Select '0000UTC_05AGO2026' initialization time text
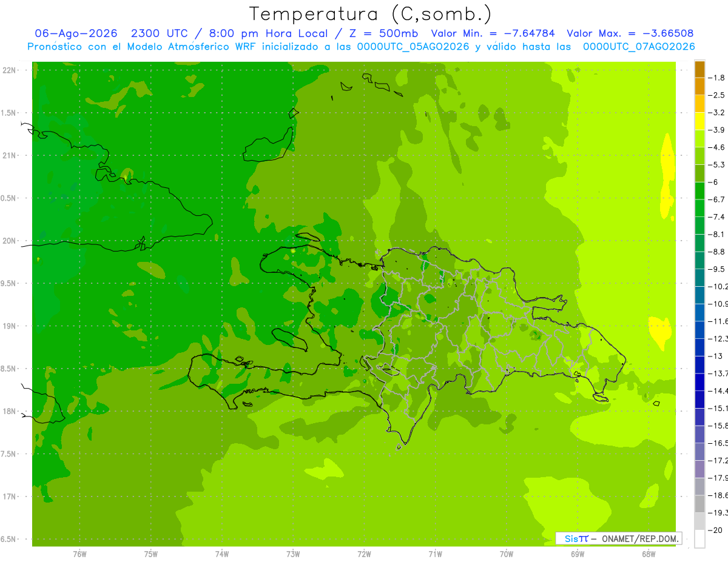Viewport: 728px width, 562px height. click(x=413, y=47)
